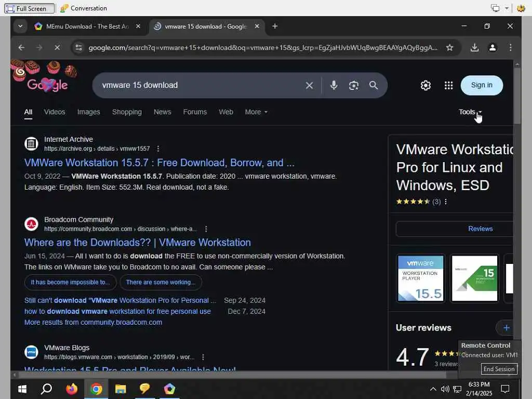Stop loading the page
The width and height of the screenshot is (532, 399).
pos(57,47)
